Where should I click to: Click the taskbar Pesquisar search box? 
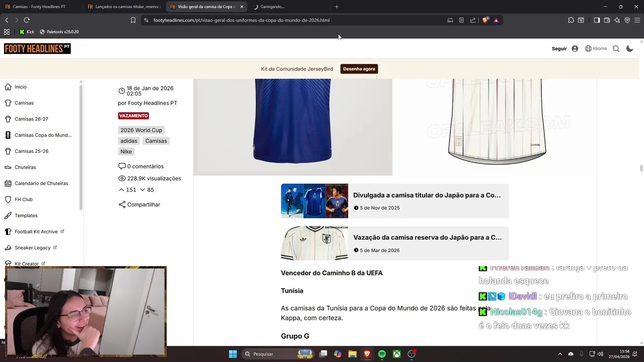[x=278, y=354]
